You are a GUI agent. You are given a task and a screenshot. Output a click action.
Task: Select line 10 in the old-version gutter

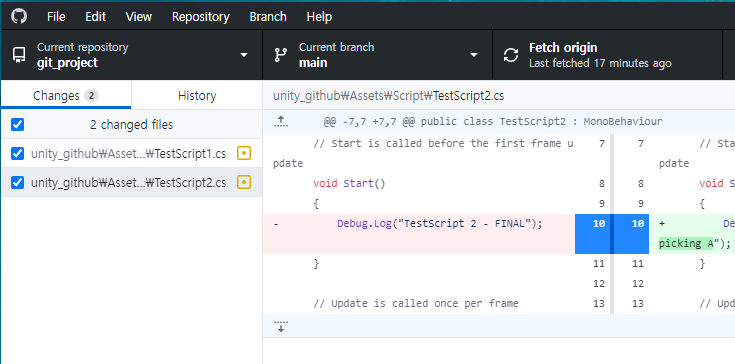point(592,234)
